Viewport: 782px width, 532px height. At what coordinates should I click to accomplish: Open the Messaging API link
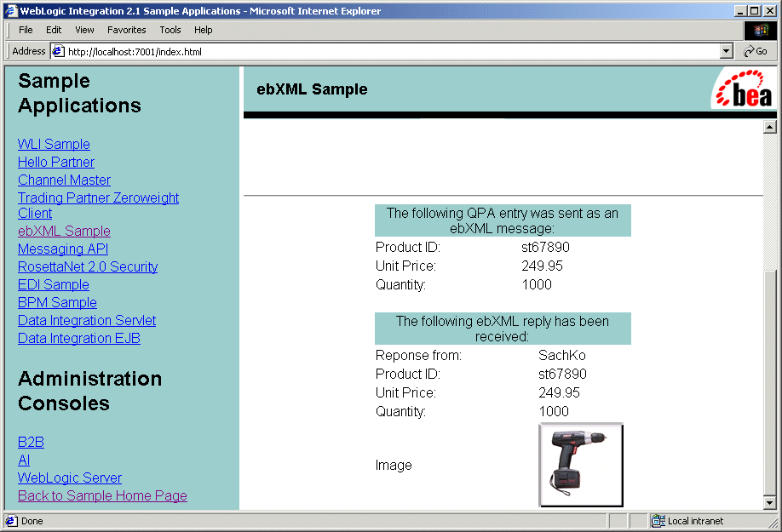coord(63,249)
